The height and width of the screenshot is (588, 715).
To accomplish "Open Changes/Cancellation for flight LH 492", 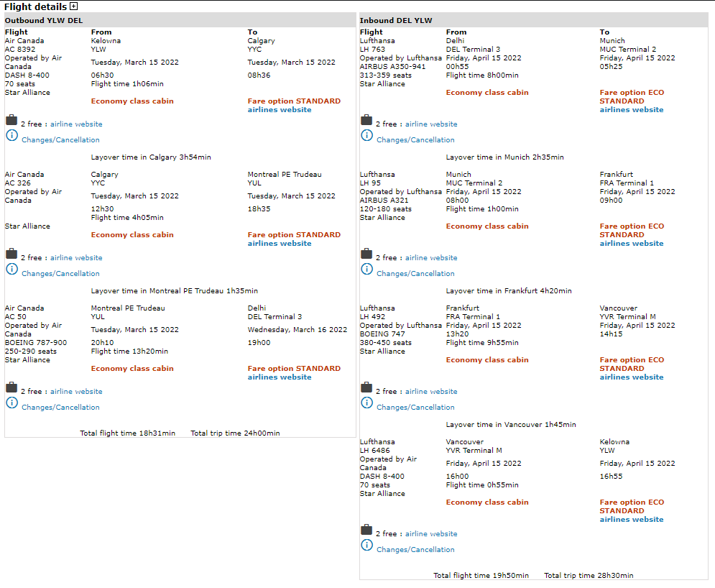I will [415, 408].
